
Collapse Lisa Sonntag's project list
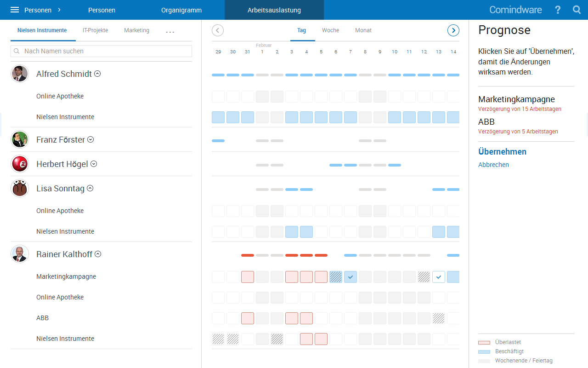pyautogui.click(x=90, y=188)
